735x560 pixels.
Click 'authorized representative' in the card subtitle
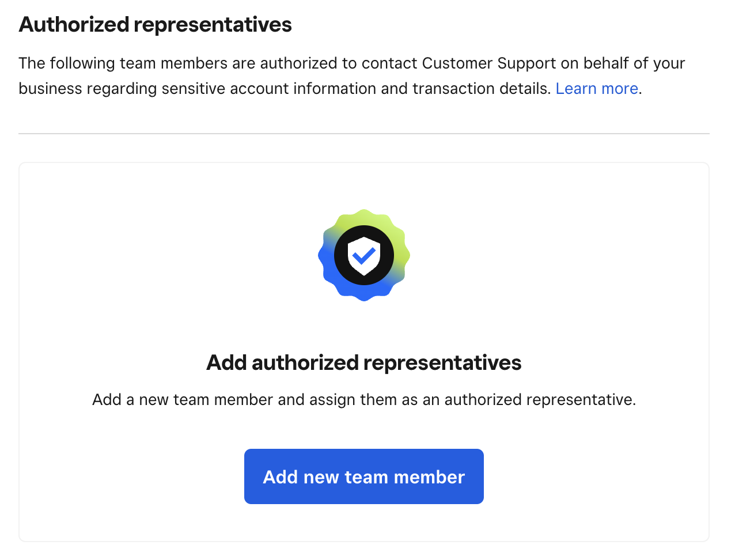[x=538, y=400]
